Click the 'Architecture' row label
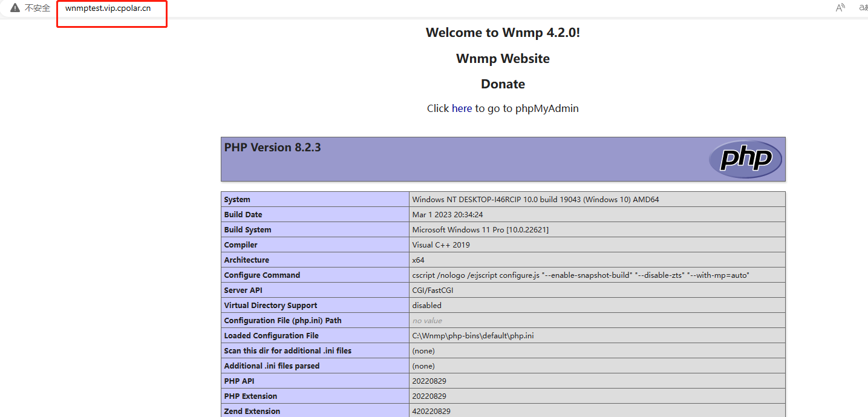 click(247, 260)
